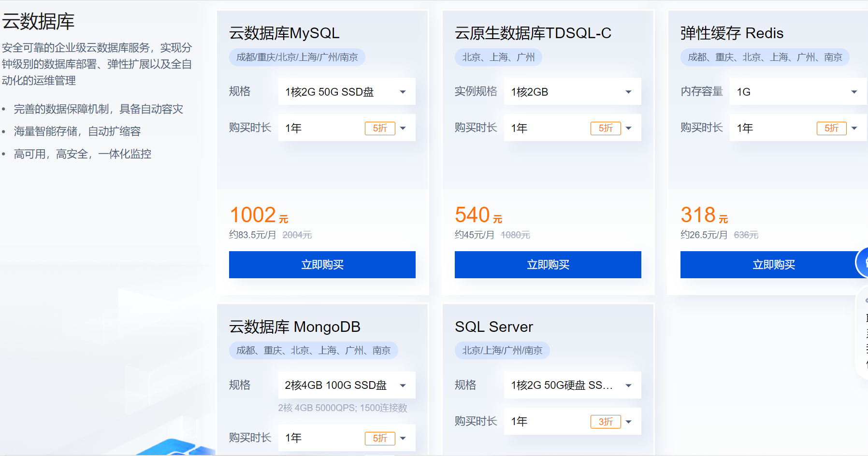The image size is (868, 456).
Task: Click the SQL Server card title
Action: [494, 327]
